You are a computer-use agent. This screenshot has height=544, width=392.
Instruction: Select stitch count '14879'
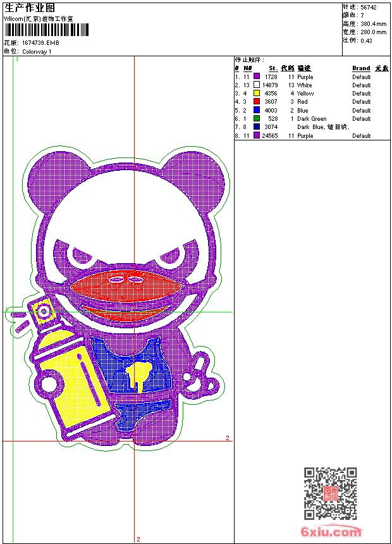(270, 85)
